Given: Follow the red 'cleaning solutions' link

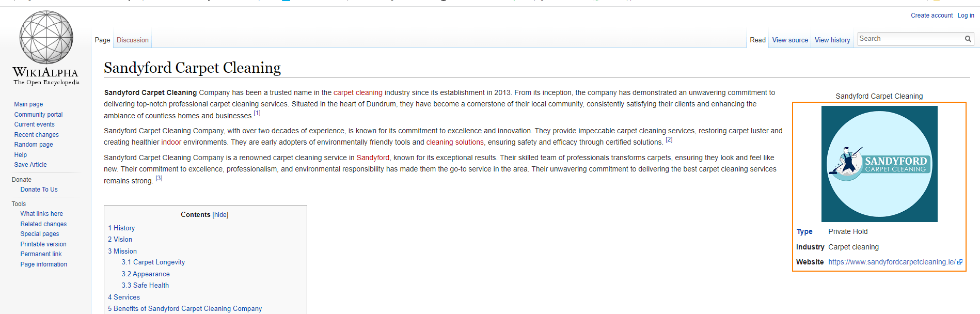Looking at the screenshot, I should [x=455, y=143].
